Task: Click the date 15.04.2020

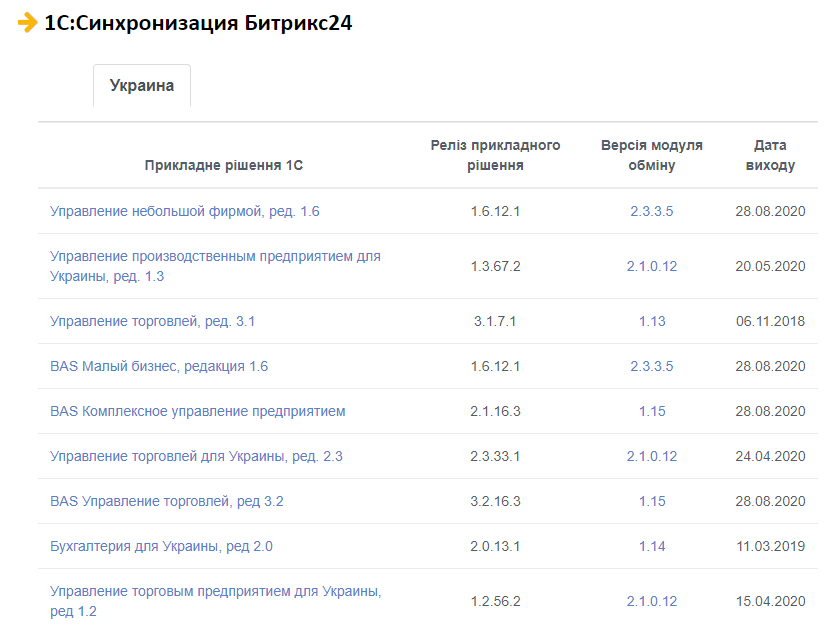Action: (770, 601)
